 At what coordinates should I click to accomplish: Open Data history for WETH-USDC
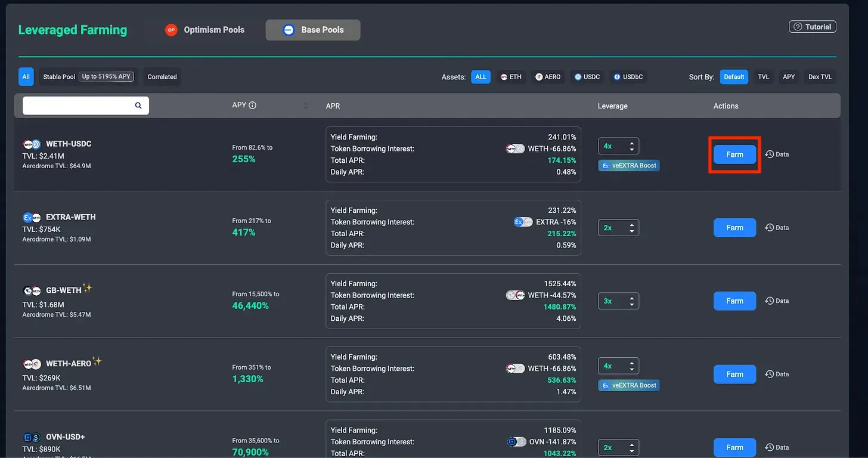pos(777,154)
